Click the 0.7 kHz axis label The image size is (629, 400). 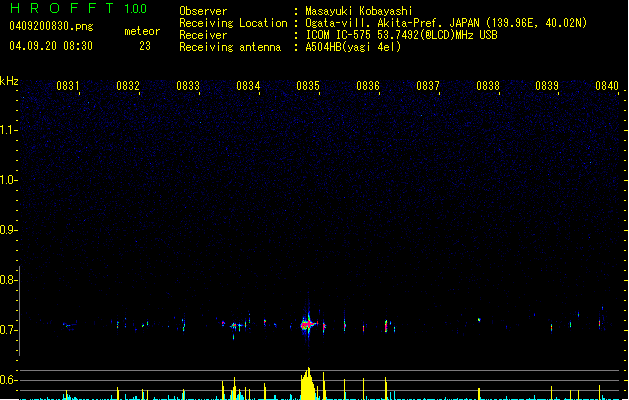point(8,330)
